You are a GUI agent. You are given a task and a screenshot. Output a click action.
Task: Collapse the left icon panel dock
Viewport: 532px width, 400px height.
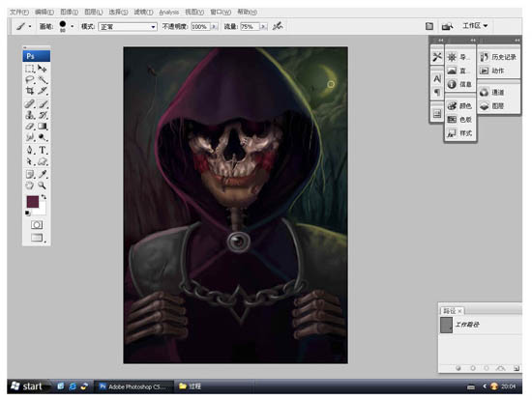click(x=440, y=40)
